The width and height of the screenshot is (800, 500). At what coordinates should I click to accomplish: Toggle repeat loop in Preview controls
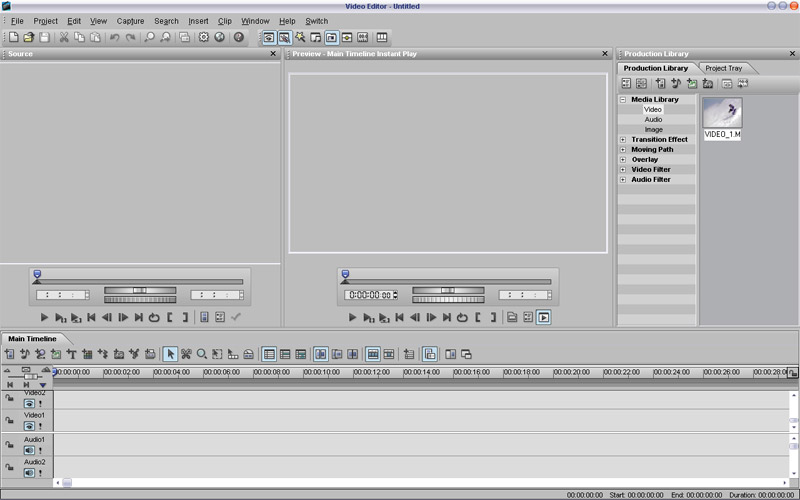(462, 317)
